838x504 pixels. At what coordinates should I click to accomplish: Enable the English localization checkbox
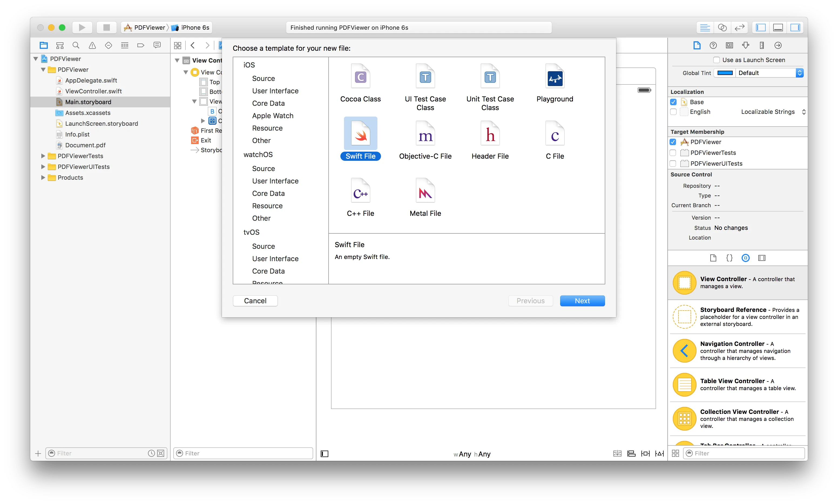[674, 112]
